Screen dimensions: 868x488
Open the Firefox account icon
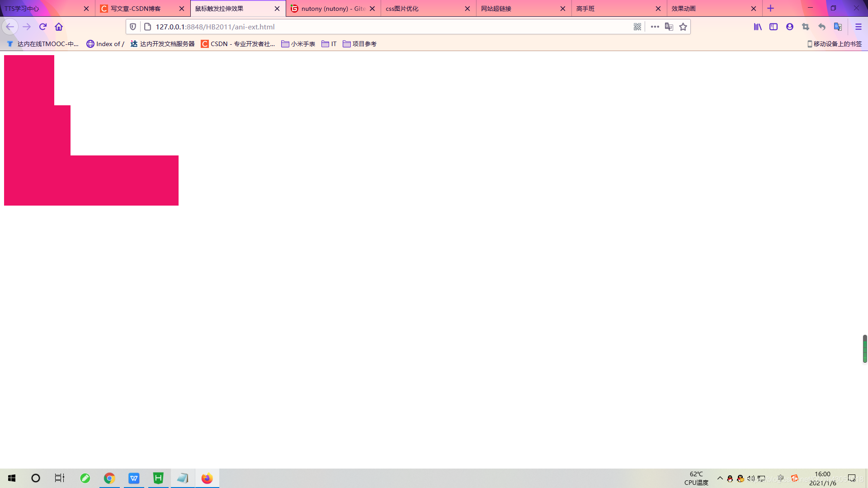click(790, 27)
